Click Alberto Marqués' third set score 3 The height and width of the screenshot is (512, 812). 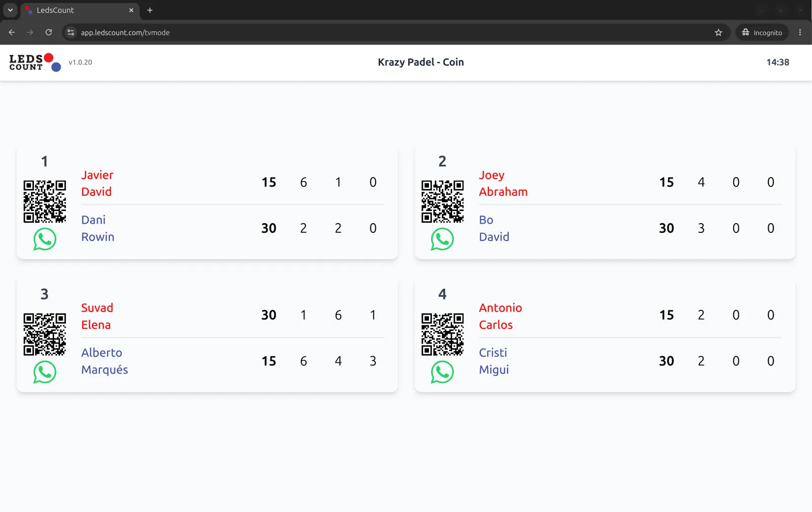[x=373, y=361]
